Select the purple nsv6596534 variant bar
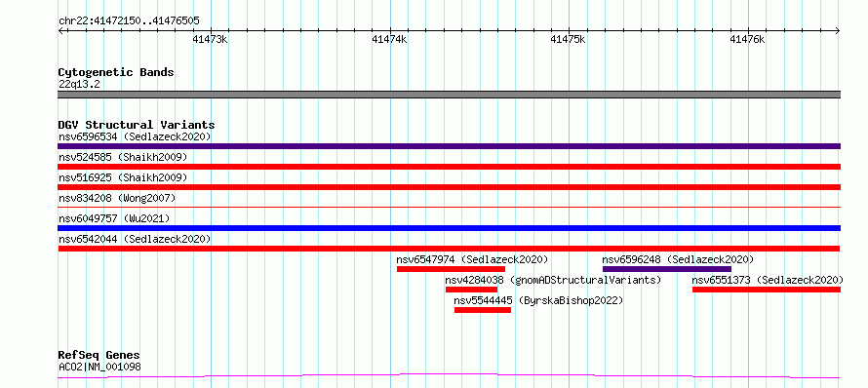Image resolution: width=868 pixels, height=388 pixels. [449, 146]
